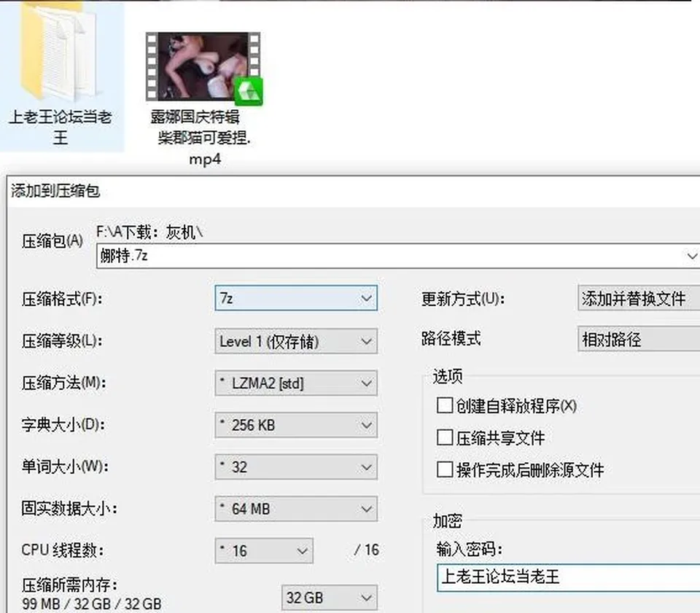This screenshot has height=613, width=700.
Task: Enable the 创建自释放程序(X) checkbox
Action: 445,405
